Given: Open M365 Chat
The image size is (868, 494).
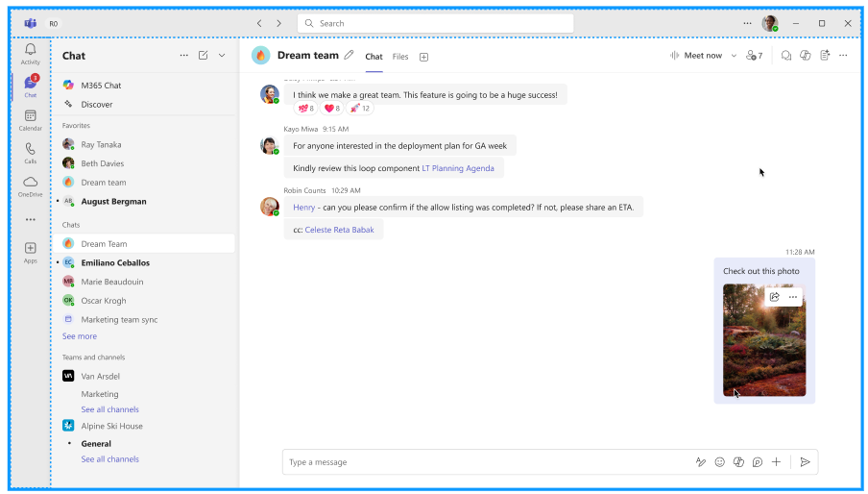Looking at the screenshot, I should (x=143, y=86).
